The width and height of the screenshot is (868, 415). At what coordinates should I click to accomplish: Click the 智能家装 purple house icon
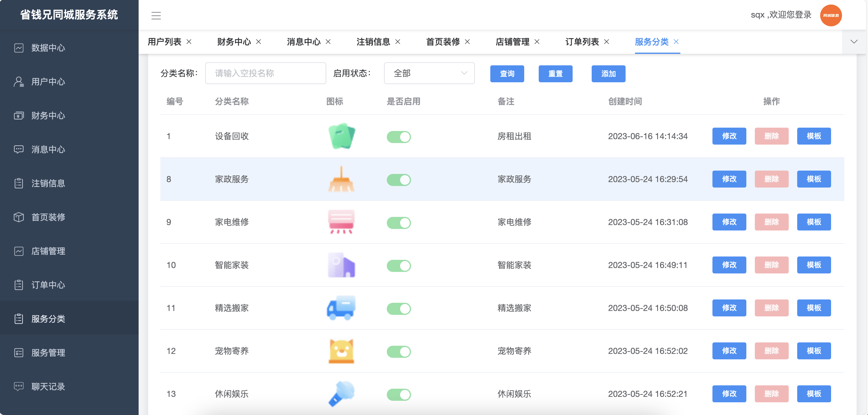pos(341,265)
